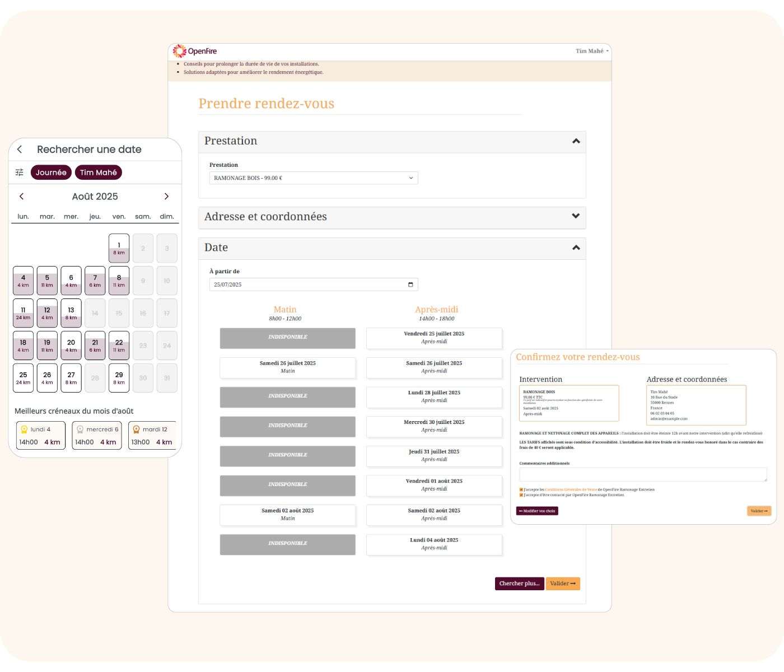
Task: Choose best slot lundi 4 14h00
Action: (x=41, y=436)
